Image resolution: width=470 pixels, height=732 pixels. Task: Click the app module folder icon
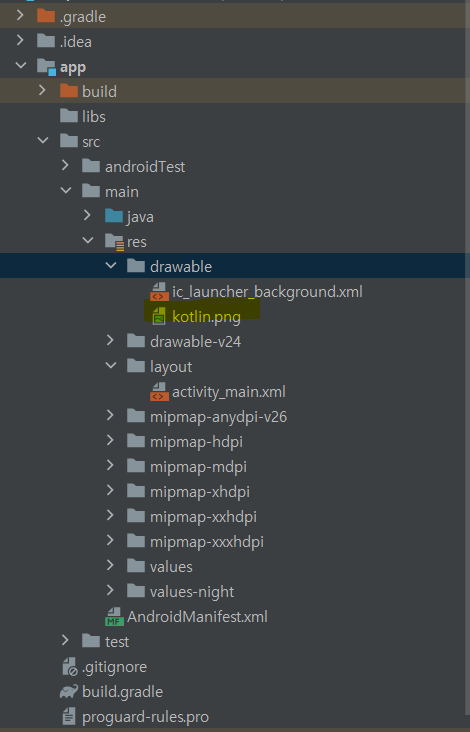[46, 67]
